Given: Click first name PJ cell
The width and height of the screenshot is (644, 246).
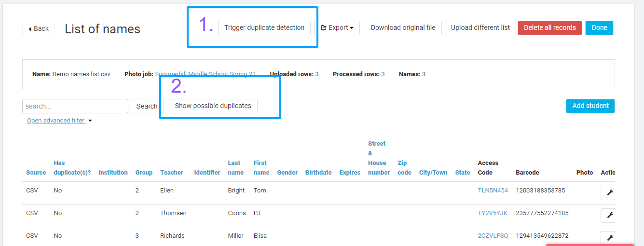Looking at the screenshot, I should click(258, 213).
